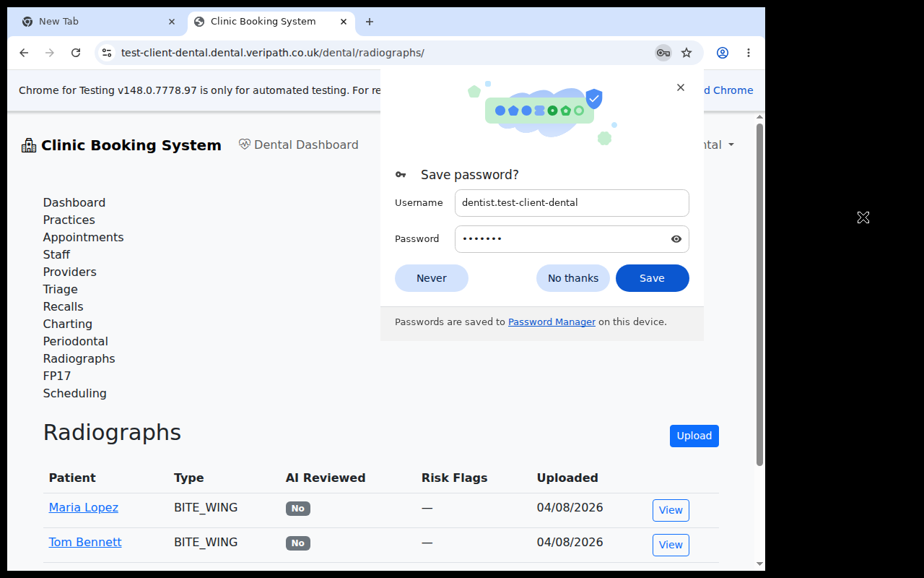Screen dimensions: 924x578
Task: Click the browser back arrow
Action: tap(24, 53)
